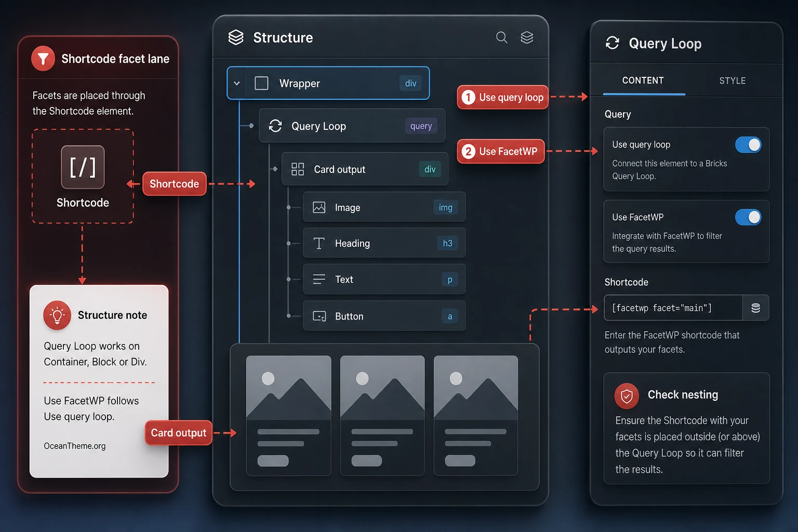Viewport: 798px width, 532px height.
Task: Collapse the Query Loop node connector
Action: pyautogui.click(x=251, y=126)
